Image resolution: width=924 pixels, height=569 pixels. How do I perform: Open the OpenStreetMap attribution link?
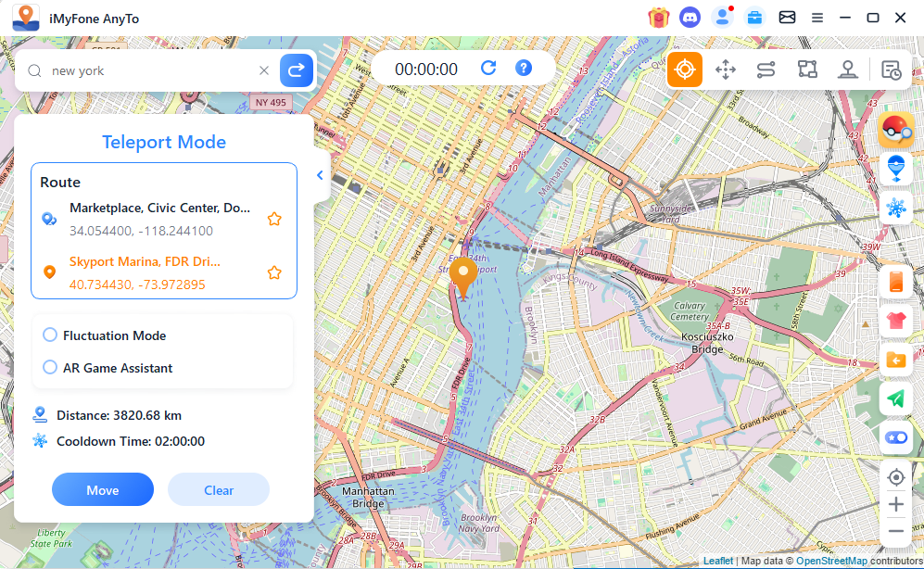pos(831,561)
